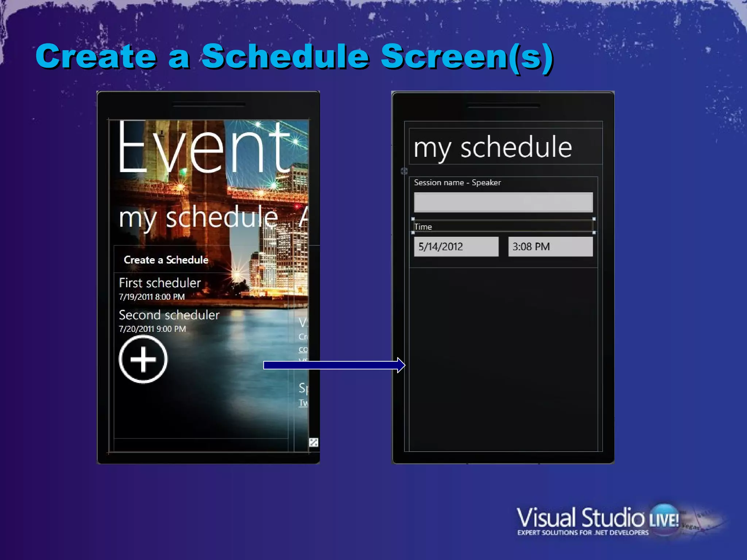Click the 'Create a Schedule' header in the list

[x=166, y=260]
